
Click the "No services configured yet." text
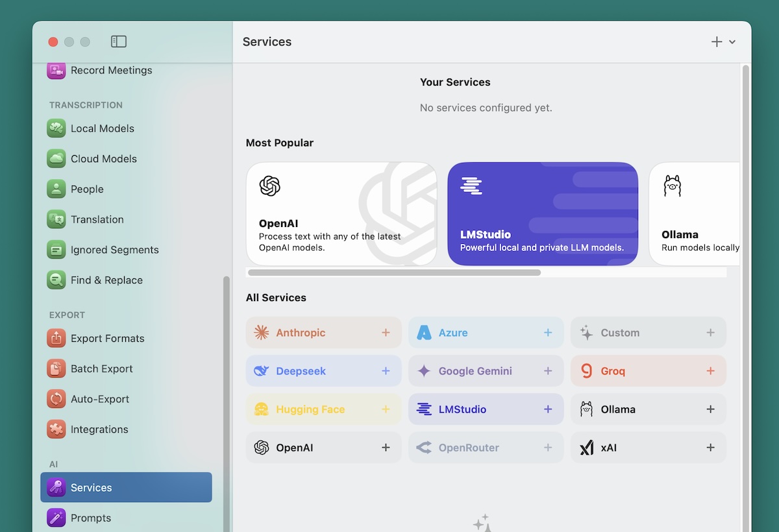(x=486, y=108)
